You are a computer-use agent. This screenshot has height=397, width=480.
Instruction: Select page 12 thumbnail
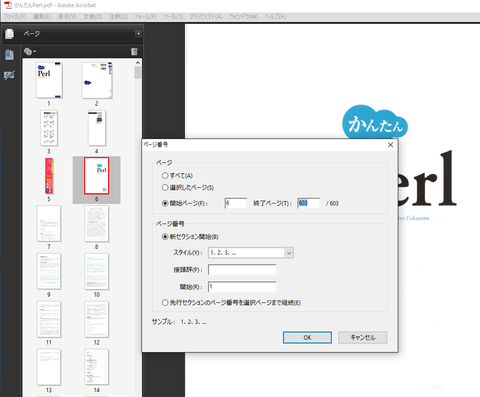97,319
